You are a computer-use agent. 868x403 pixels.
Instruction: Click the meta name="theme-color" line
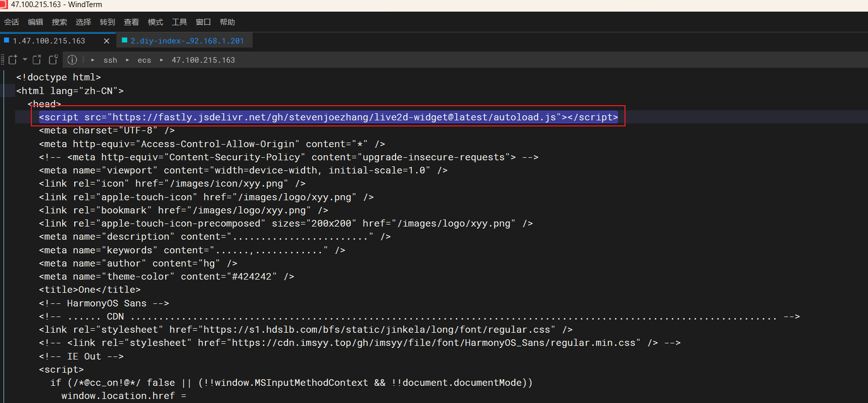(166, 277)
